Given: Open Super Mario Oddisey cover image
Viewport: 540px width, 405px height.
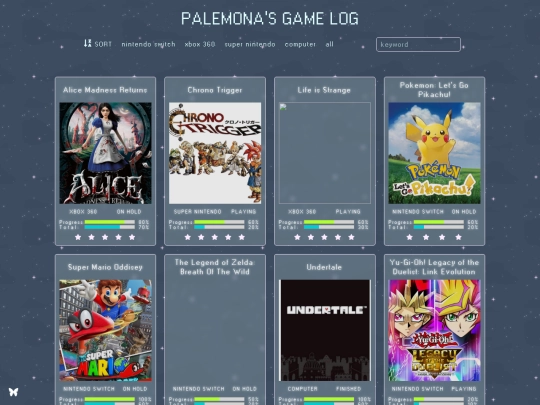Looking at the screenshot, I should click(105, 330).
